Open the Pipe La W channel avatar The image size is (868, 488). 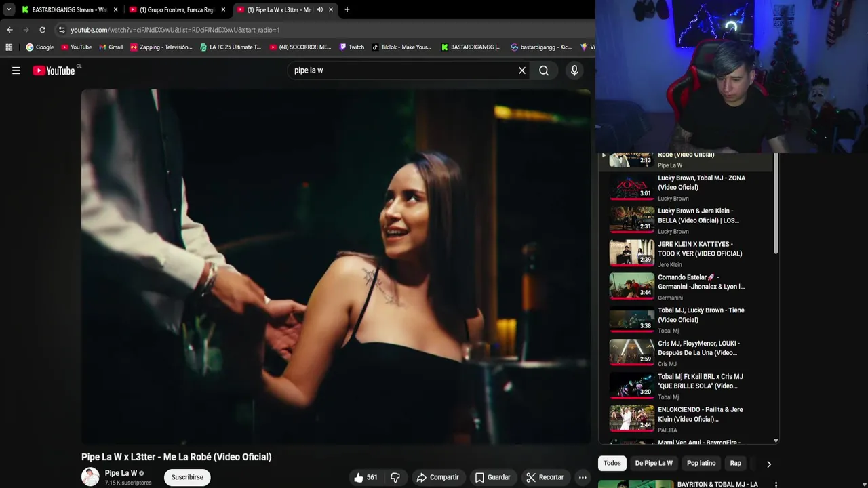90,477
